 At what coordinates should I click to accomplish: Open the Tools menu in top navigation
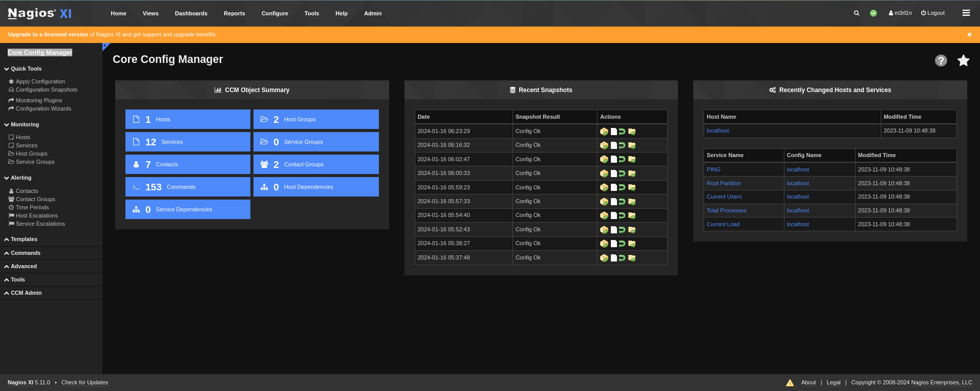tap(312, 13)
